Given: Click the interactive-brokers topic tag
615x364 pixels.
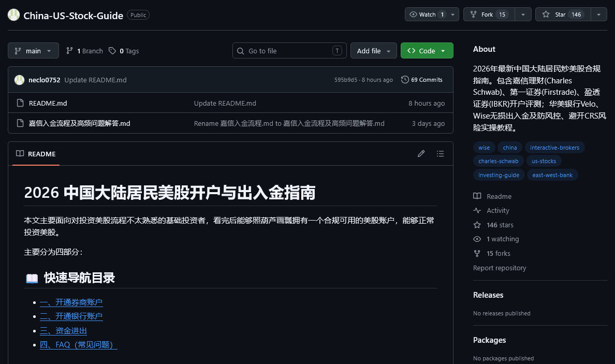Looking at the screenshot, I should (554, 148).
